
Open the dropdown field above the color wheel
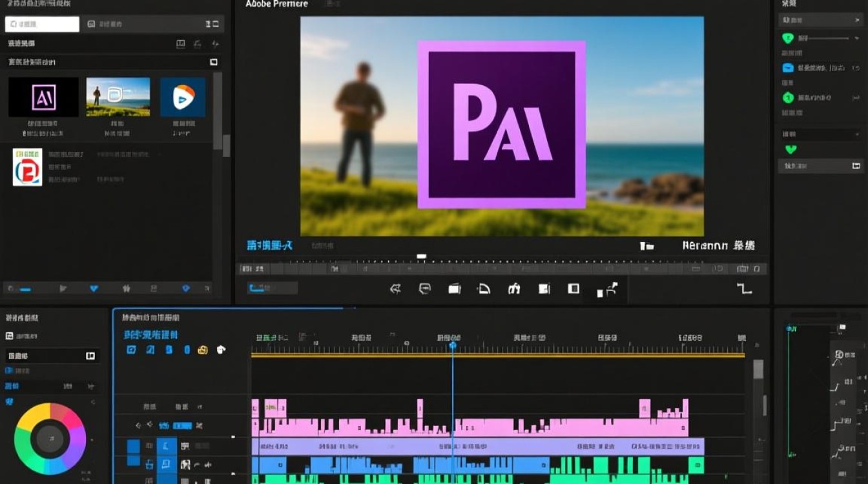tap(53, 356)
